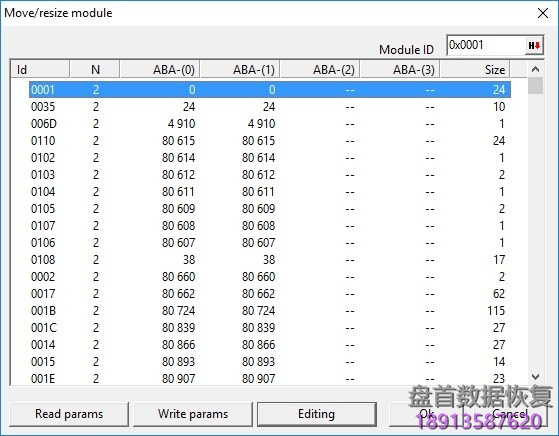The height and width of the screenshot is (436, 559).
Task: Click ABA-(0) value 80 724
Action: pyautogui.click(x=179, y=311)
